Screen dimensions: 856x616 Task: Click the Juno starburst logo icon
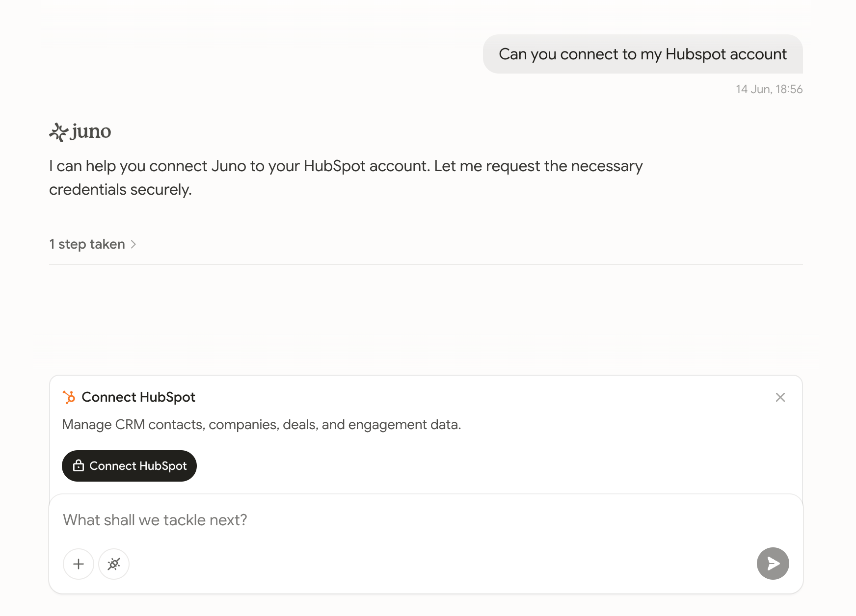[58, 132]
